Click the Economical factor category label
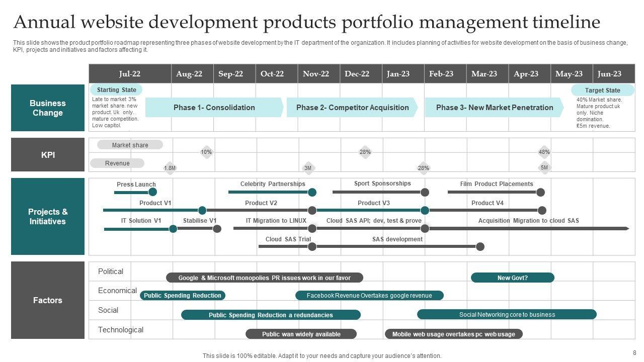The image size is (644, 362). click(117, 291)
